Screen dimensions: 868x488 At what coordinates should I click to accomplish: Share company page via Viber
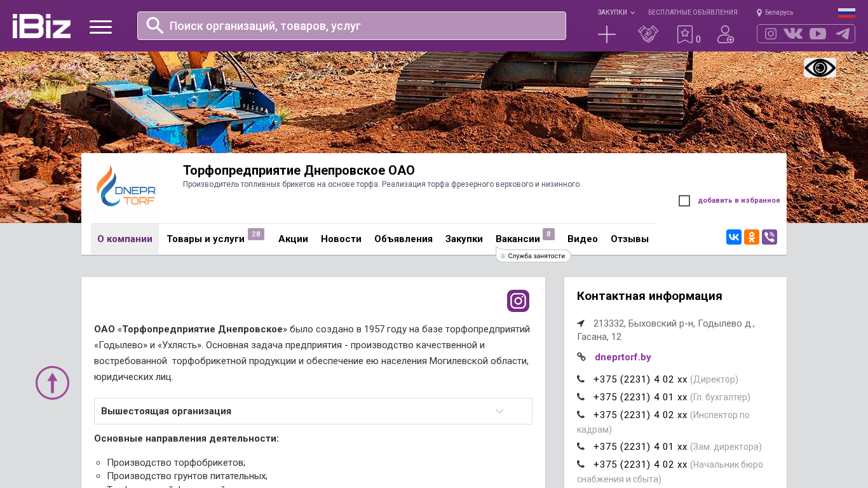[770, 237]
